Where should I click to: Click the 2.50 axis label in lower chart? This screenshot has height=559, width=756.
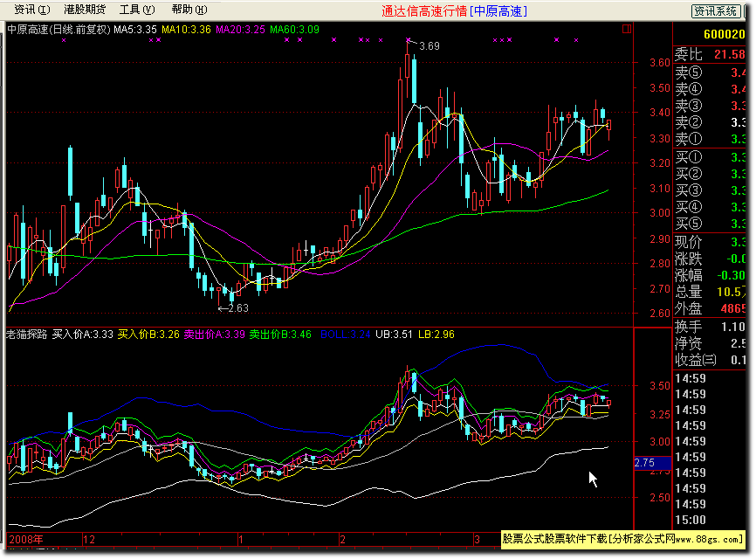click(660, 498)
